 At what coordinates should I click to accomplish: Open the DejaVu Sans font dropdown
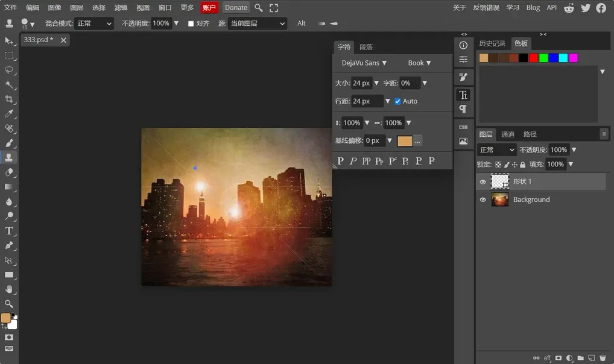pos(364,63)
